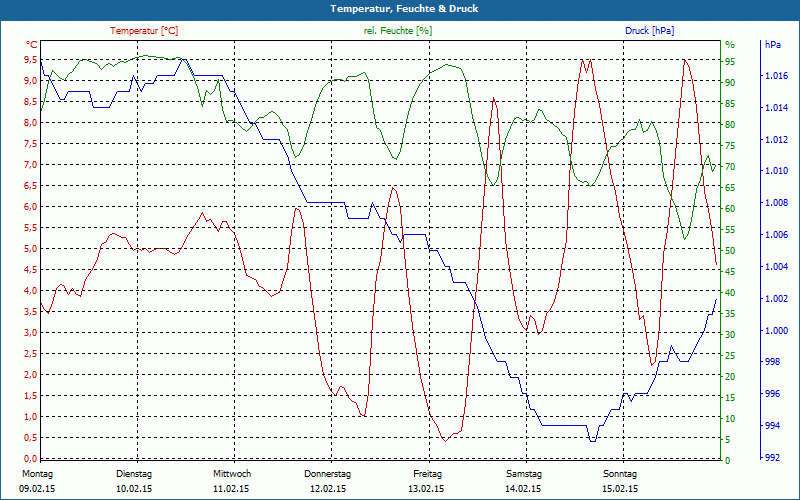
Task: Click the '30' humidity axis value
Action: (x=731, y=335)
